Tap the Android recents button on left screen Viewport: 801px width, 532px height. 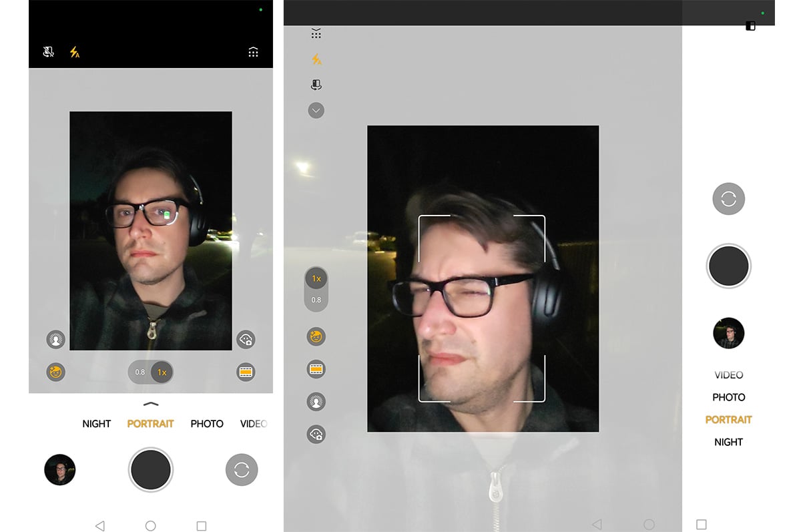pyautogui.click(x=202, y=526)
